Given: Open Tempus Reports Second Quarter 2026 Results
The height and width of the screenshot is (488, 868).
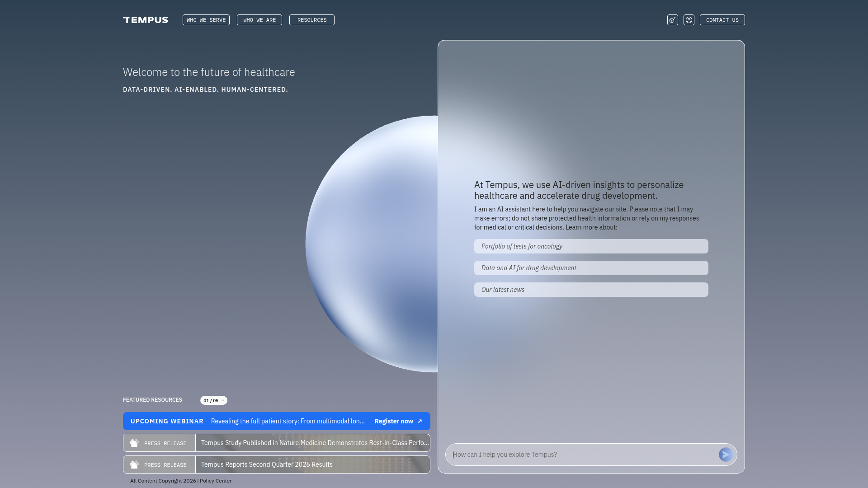Looking at the screenshot, I should [267, 465].
